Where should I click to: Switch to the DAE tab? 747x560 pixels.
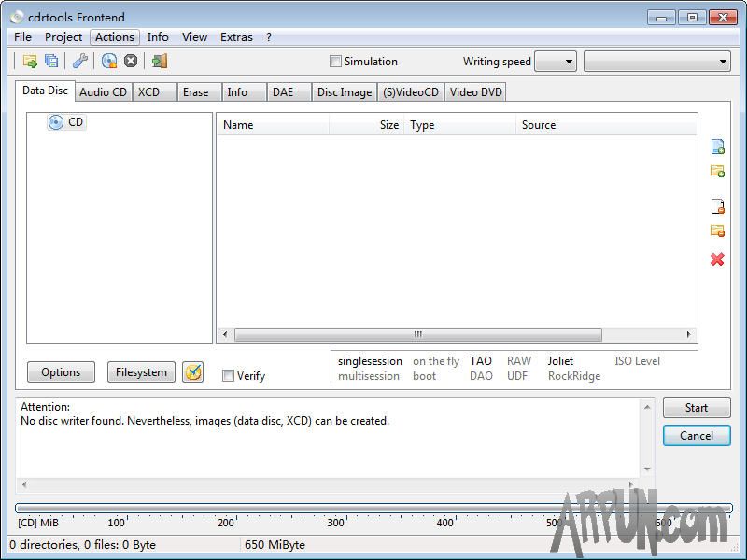(289, 91)
